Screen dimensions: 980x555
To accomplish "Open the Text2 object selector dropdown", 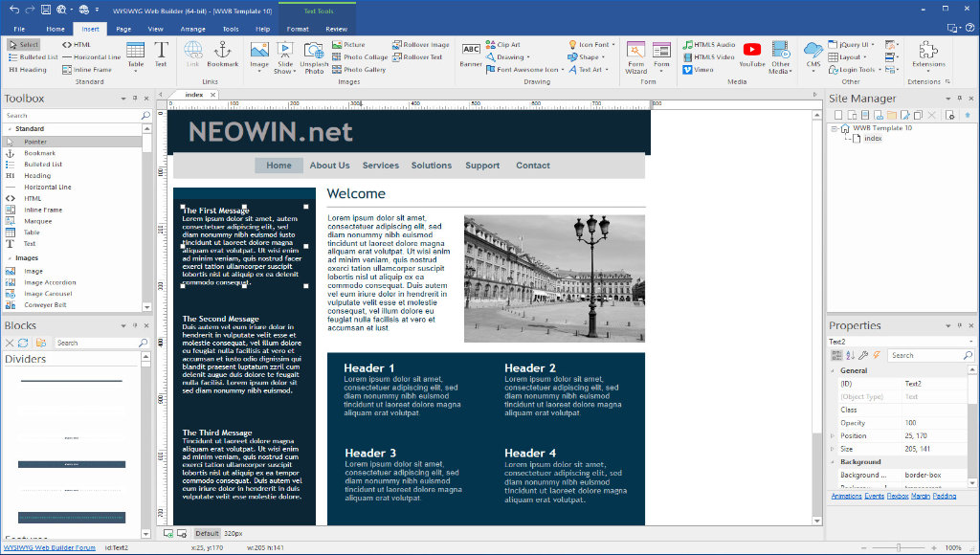I will pos(971,342).
